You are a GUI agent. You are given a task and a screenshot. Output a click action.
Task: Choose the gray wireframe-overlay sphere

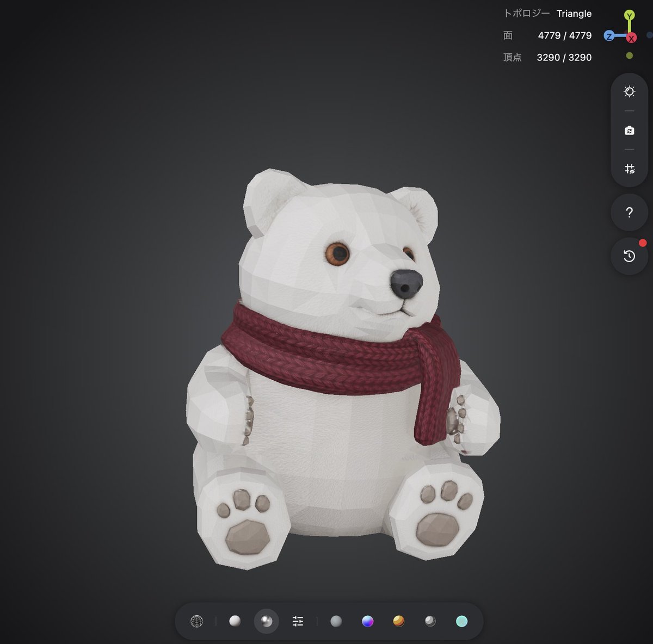[x=430, y=621]
